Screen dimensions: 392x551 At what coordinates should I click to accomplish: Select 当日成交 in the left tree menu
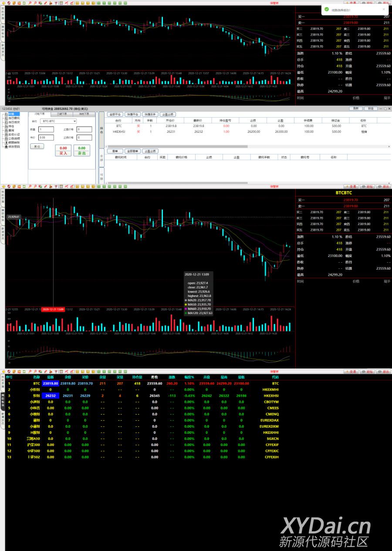[14, 122]
